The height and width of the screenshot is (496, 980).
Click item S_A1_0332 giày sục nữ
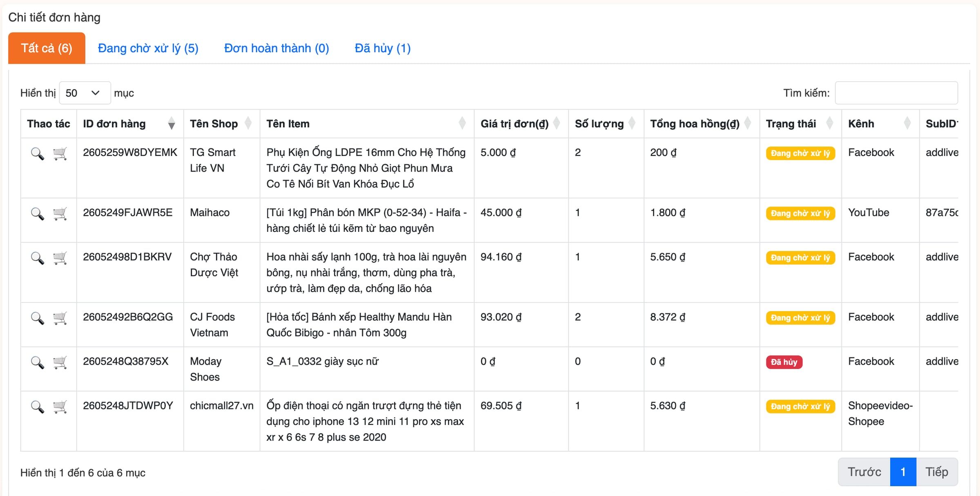click(x=323, y=361)
